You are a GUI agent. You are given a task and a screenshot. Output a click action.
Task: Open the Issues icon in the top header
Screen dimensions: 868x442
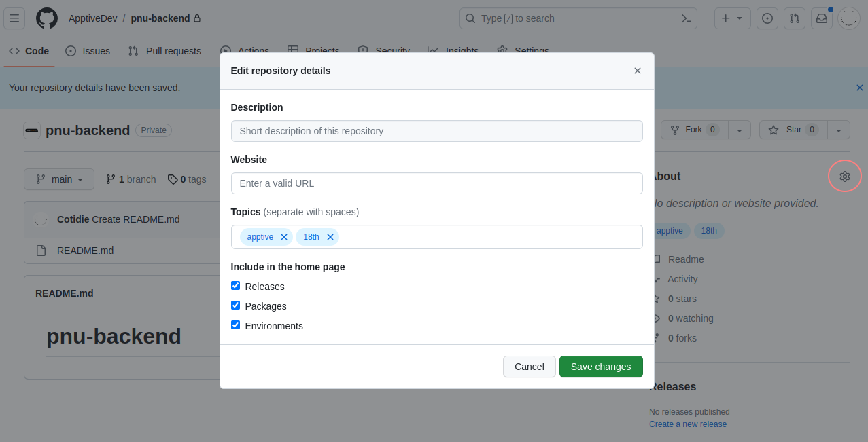coord(767,18)
